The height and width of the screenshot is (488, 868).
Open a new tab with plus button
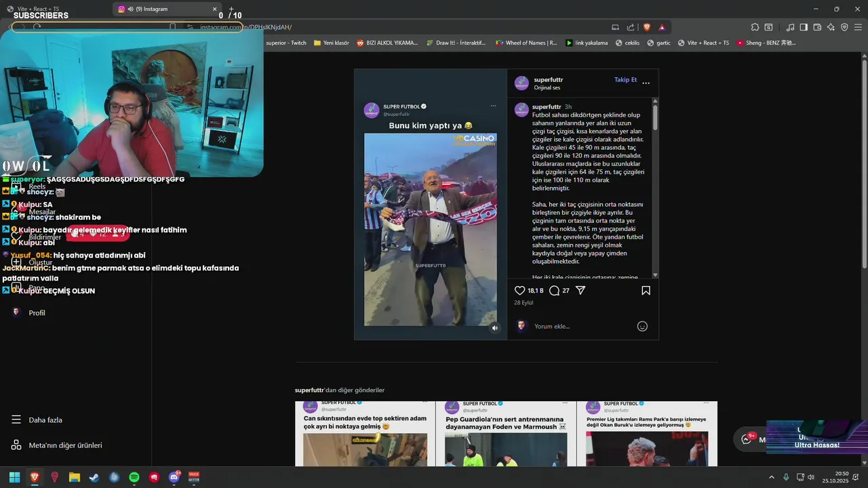[x=231, y=9]
